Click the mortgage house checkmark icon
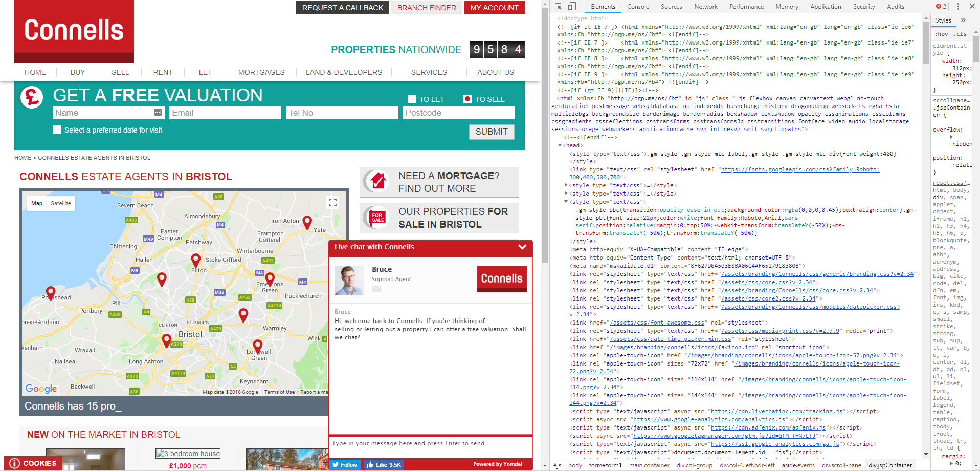This screenshot has height=472, width=980. pos(377,181)
